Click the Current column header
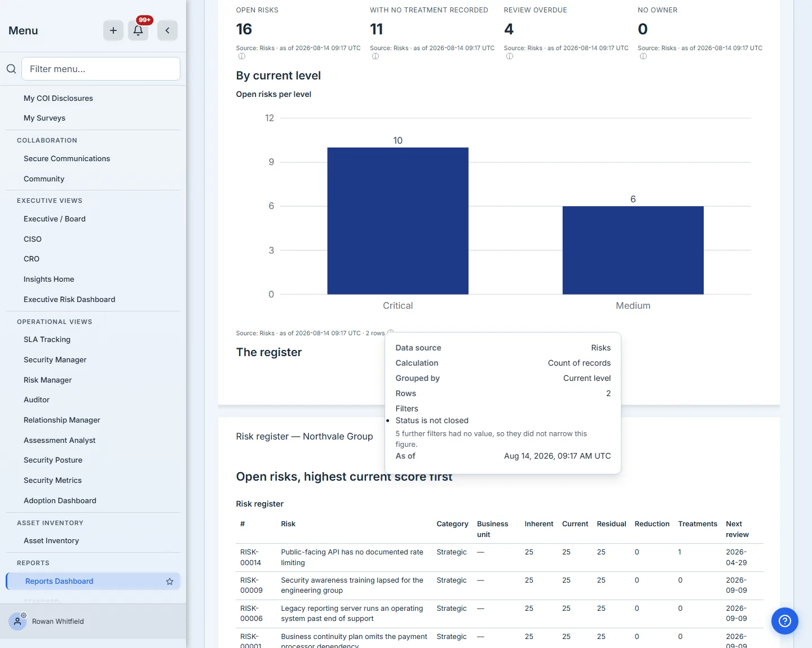Viewport: 812px width, 648px height. 575,524
